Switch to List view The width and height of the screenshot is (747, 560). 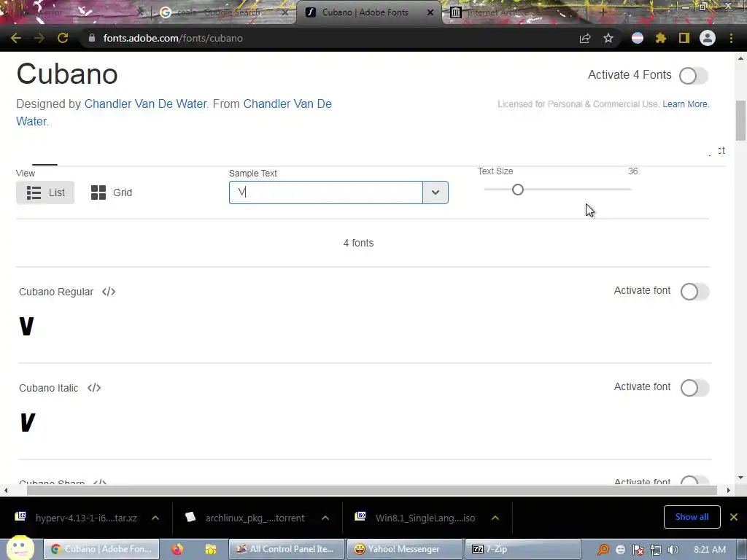(x=45, y=192)
